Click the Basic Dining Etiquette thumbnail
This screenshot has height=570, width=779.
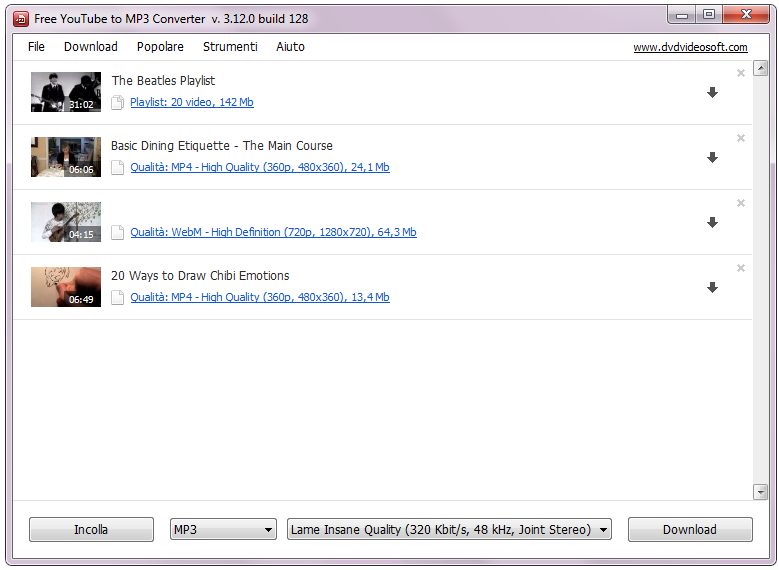click(66, 157)
